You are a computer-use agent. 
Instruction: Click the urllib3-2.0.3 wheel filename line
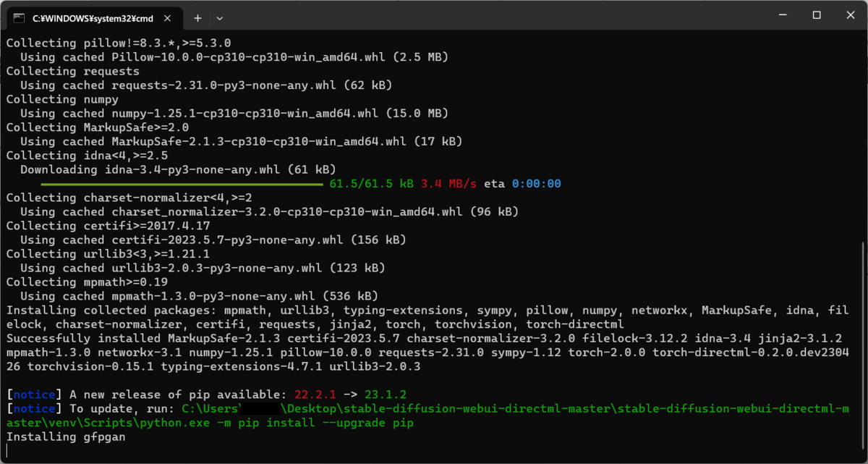(203, 269)
